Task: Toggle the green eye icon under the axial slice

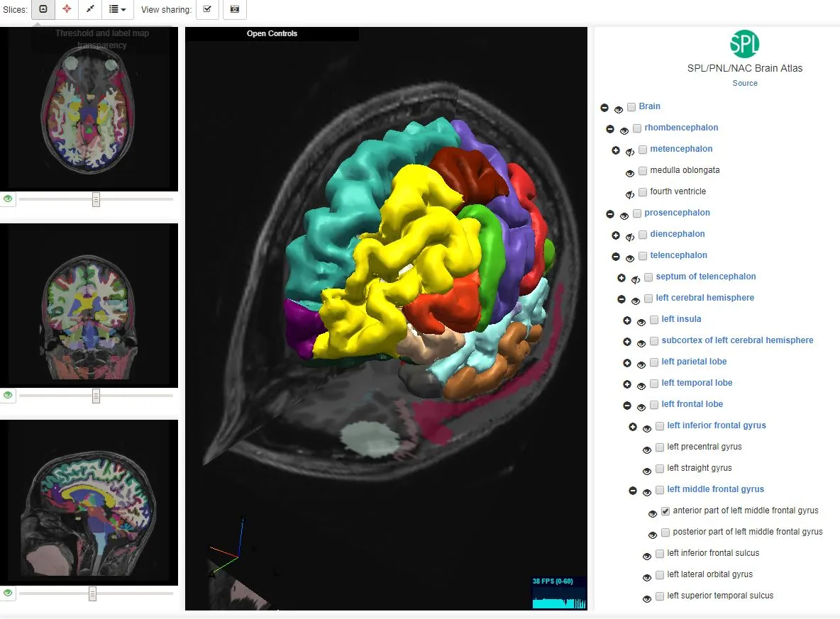Action: 8,199
